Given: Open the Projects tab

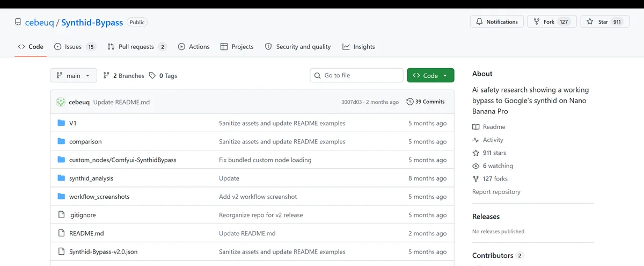Looking at the screenshot, I should coord(237,47).
